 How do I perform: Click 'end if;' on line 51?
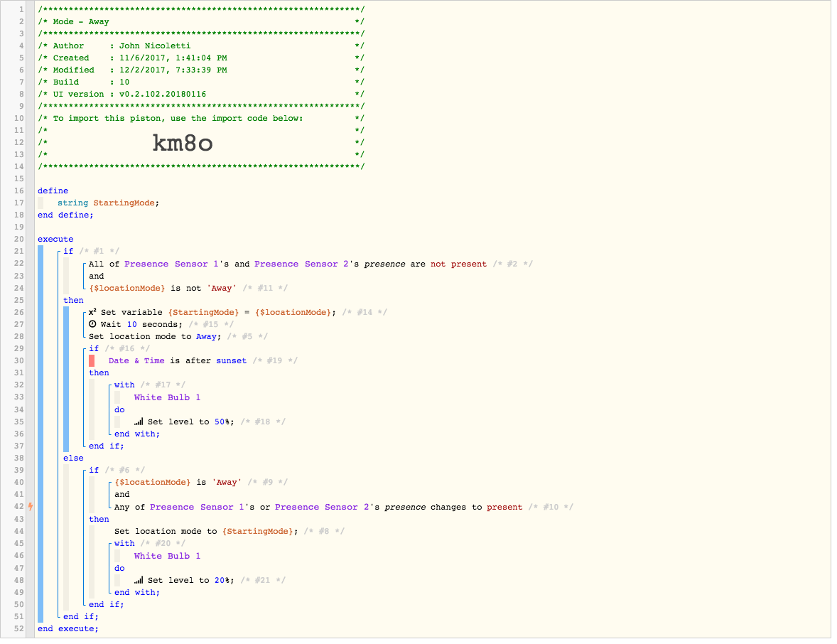pos(80,616)
